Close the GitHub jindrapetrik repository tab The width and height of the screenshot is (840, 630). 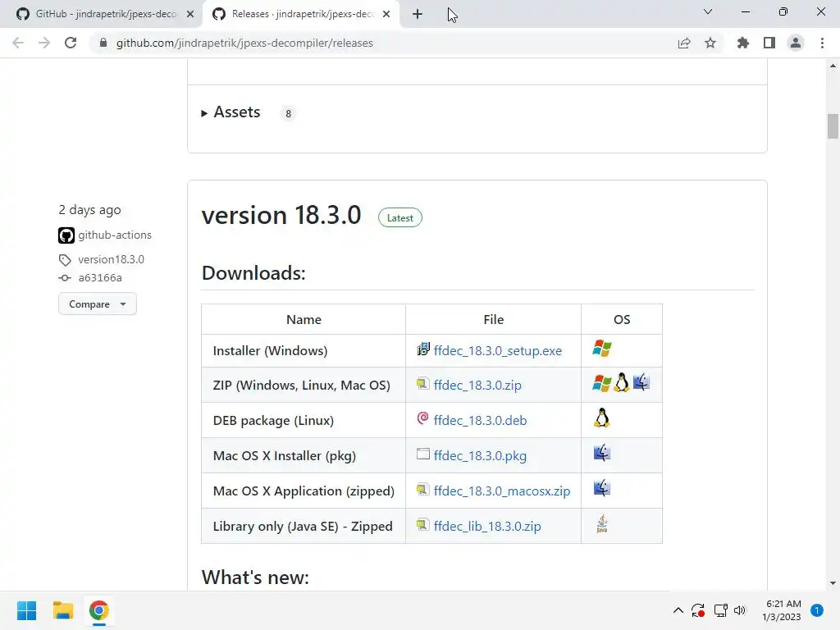[190, 15]
